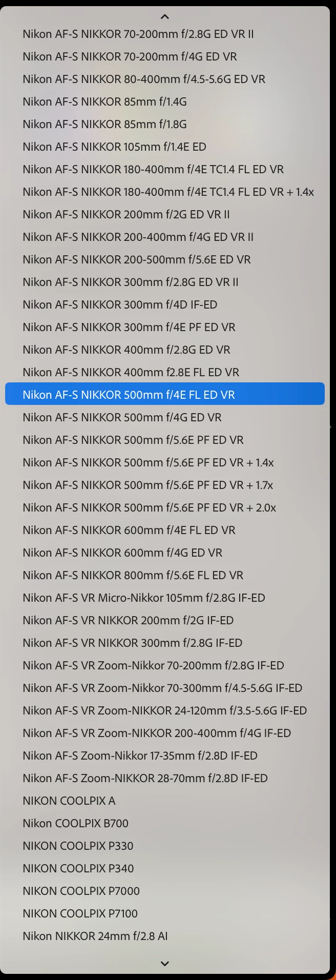336x980 pixels.
Task: Choose AF-S VR Micro-Nikkor 105mm f/2.8G IF-ED
Action: [x=165, y=598]
